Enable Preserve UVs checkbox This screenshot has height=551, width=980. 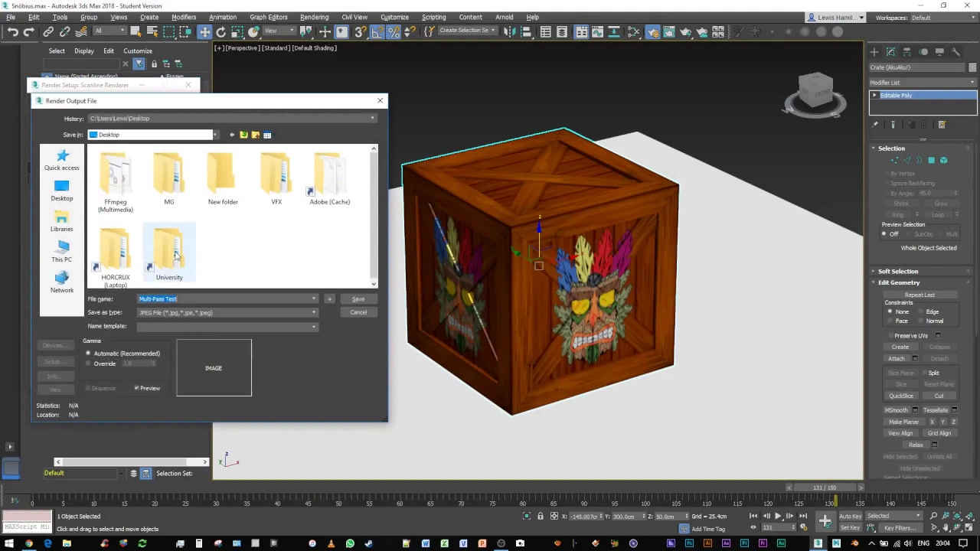891,336
